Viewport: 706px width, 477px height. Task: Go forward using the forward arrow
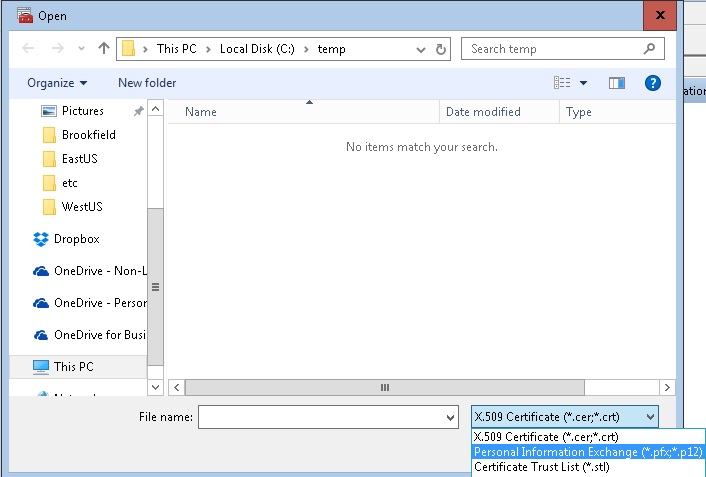tap(58, 48)
